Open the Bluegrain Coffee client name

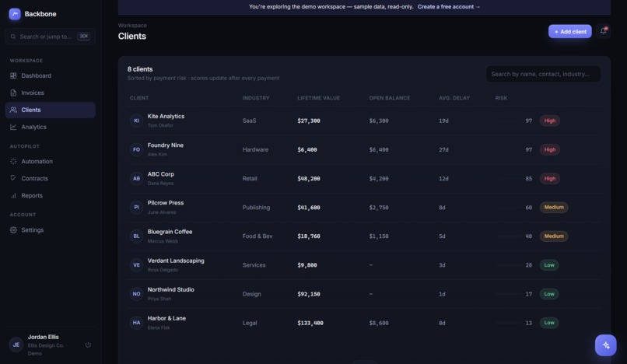click(x=170, y=232)
